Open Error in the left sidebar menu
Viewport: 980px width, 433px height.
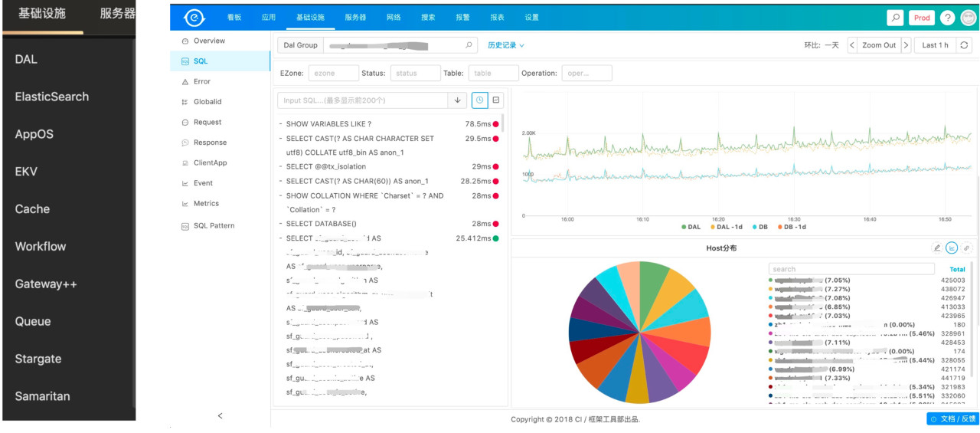coord(201,81)
